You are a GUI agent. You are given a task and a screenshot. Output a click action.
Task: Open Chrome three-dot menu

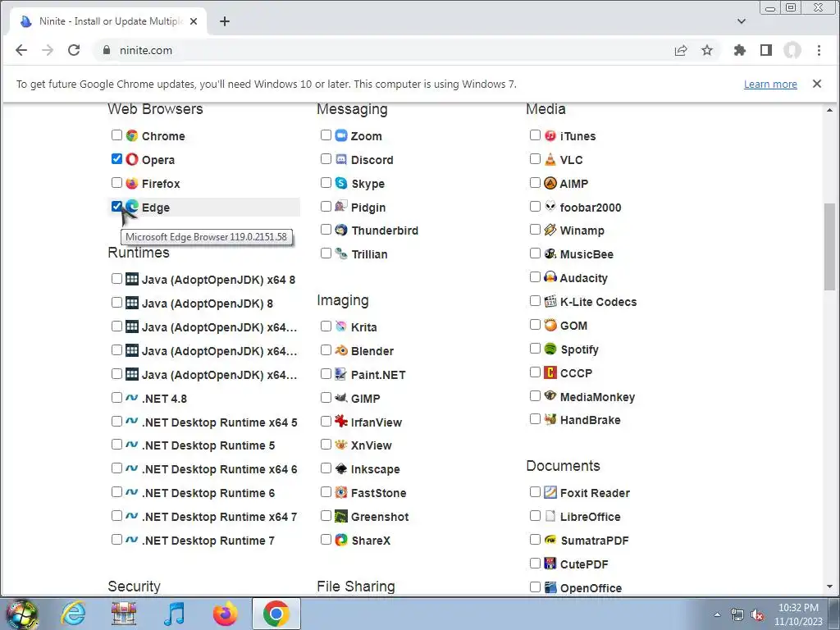coord(819,50)
